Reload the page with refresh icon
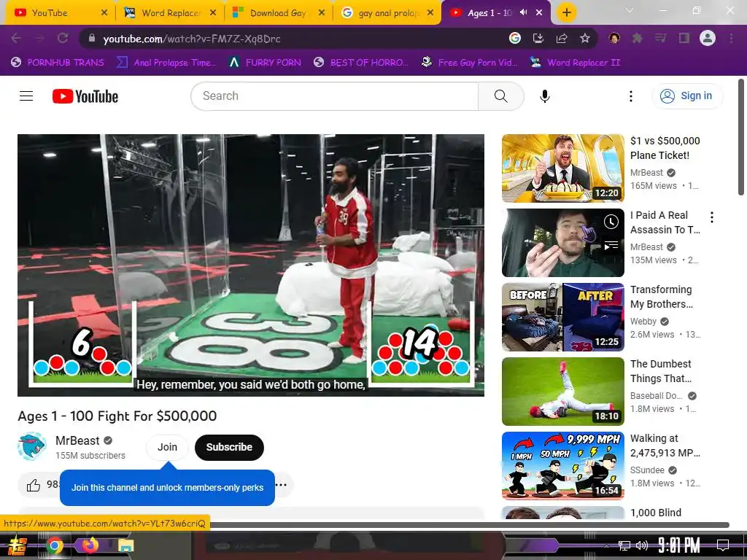The width and height of the screenshot is (747, 560). coord(63,39)
